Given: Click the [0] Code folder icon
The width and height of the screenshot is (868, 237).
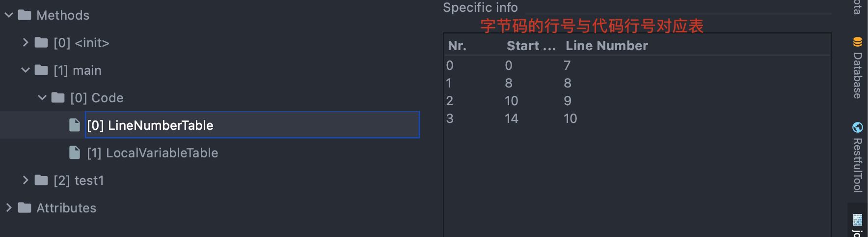Looking at the screenshot, I should pyautogui.click(x=58, y=98).
